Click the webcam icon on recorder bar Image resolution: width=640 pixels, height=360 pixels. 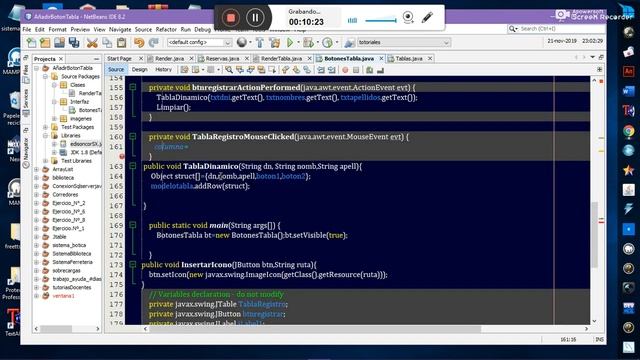pyautogui.click(x=408, y=18)
